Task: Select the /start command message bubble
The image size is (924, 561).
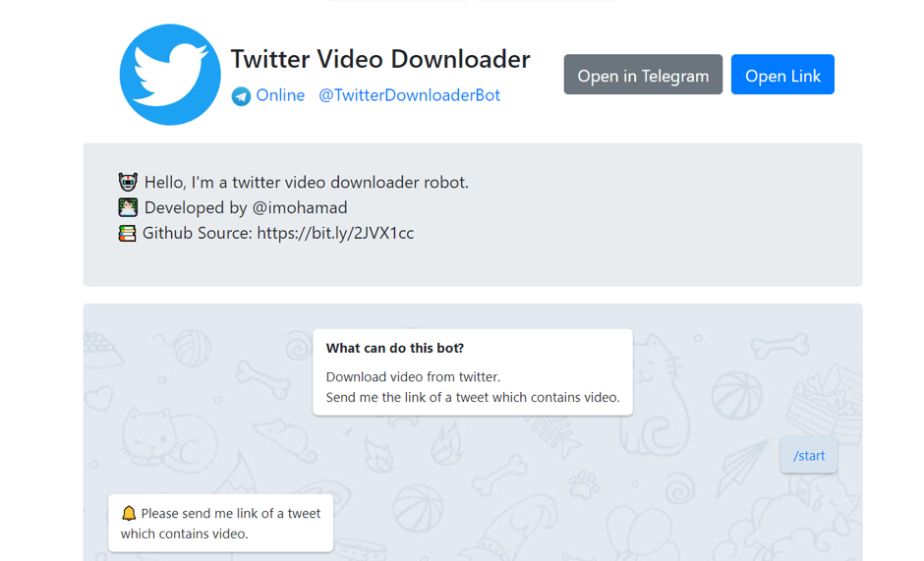Action: [808, 455]
